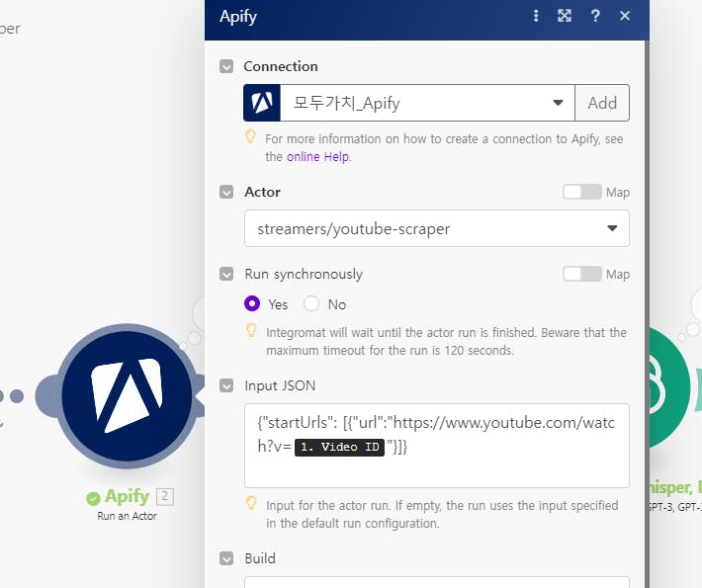Click the lightbulb hint icon under Run synchronously
The width and height of the screenshot is (702, 588).
251,331
